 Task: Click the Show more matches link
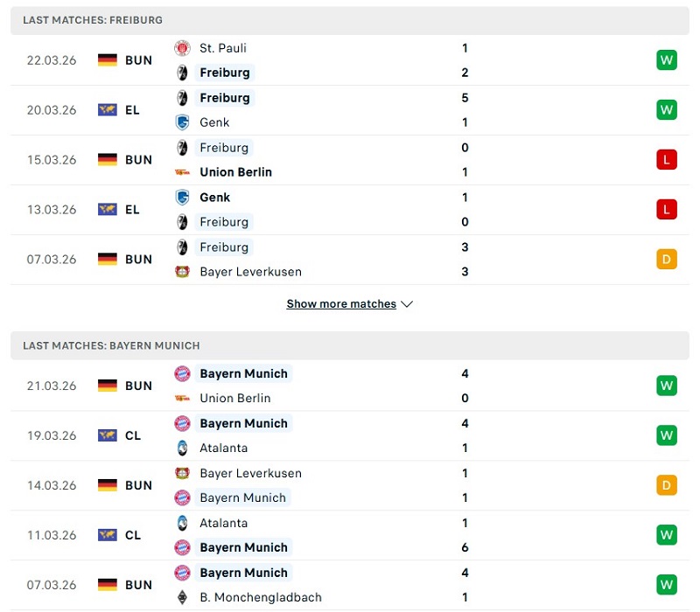click(341, 303)
